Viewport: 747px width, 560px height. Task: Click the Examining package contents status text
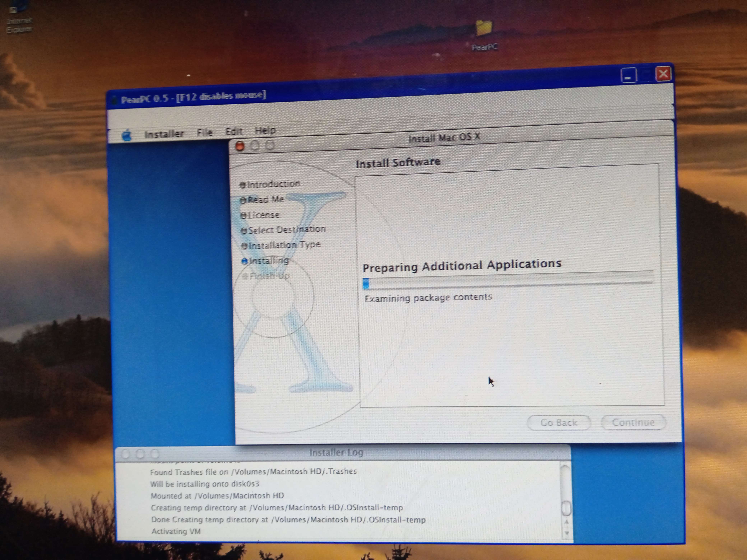point(428,298)
